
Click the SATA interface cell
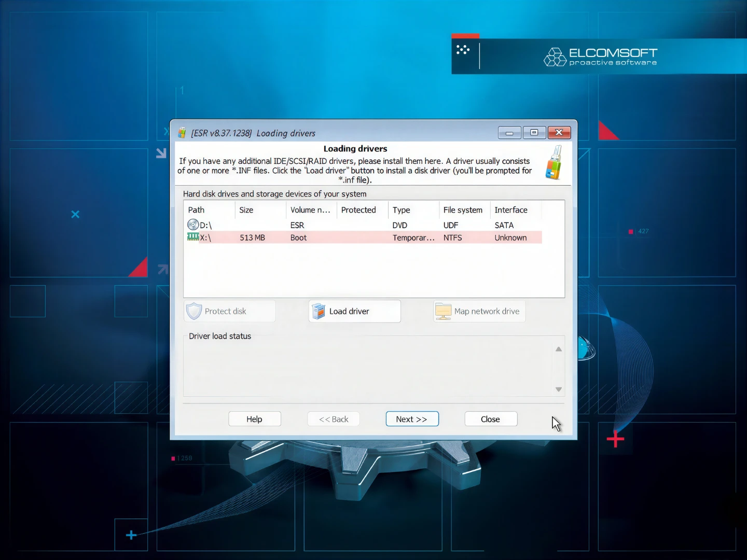(504, 225)
